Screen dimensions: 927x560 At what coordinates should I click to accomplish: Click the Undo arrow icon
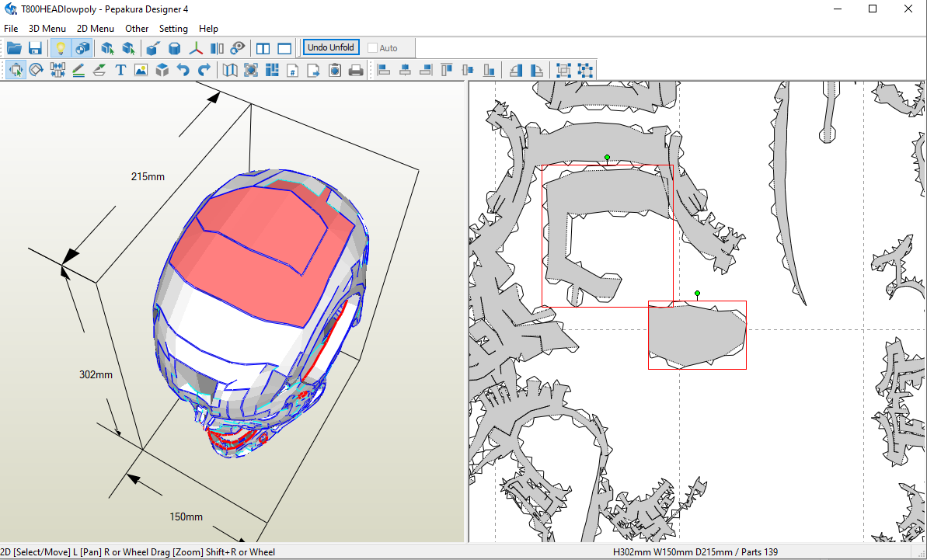[x=183, y=70]
